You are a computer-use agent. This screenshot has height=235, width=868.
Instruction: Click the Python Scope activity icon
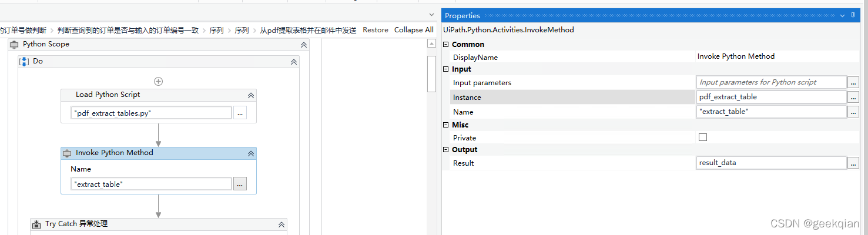[x=14, y=45]
